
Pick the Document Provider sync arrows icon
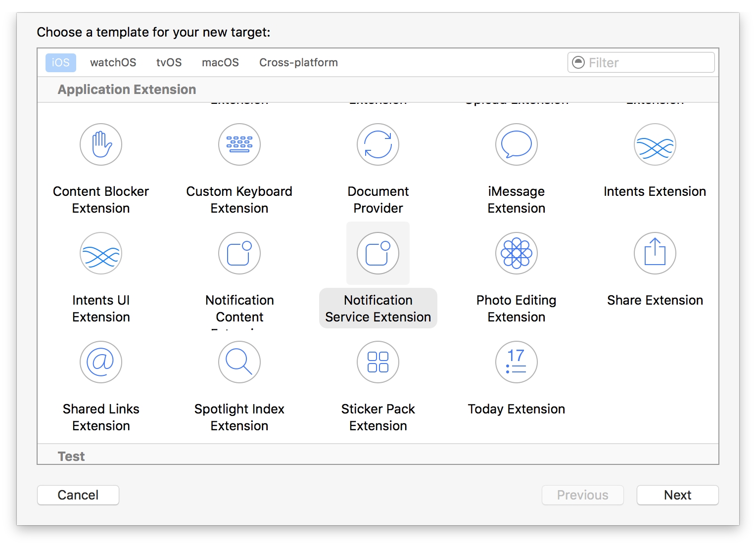378,144
